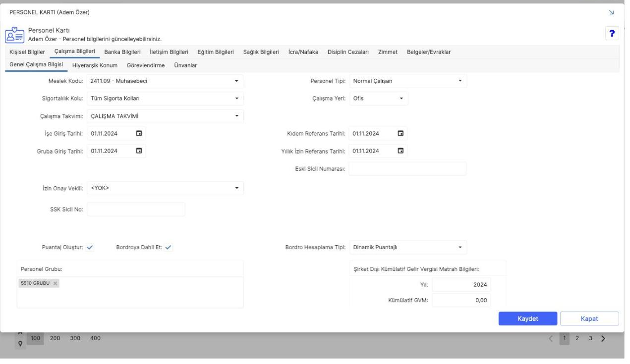
Task: Expand the Meslek Kodu dropdown
Action: tap(236, 81)
